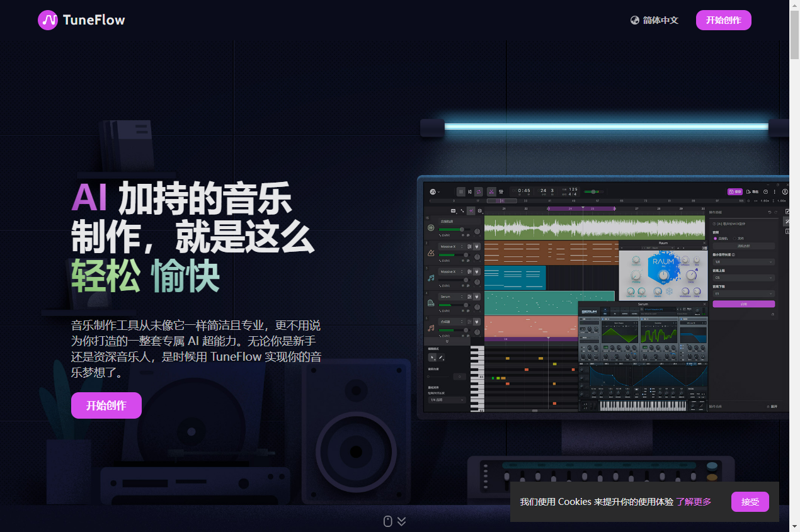Close the Raum plugin window

coord(704,243)
